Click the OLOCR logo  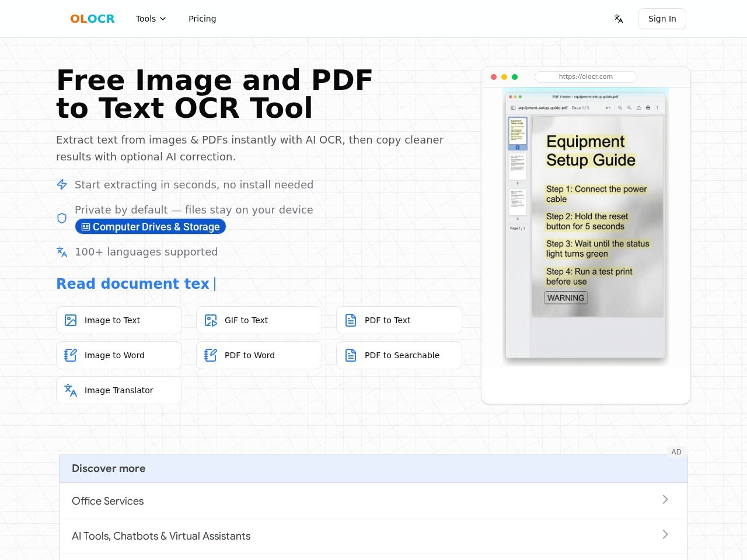coord(92,19)
